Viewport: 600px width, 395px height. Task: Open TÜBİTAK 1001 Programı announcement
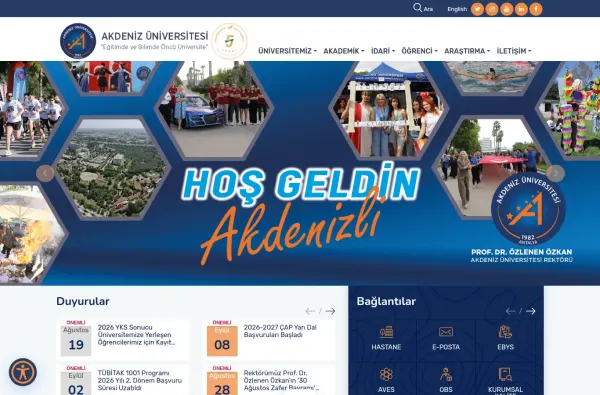140,380
